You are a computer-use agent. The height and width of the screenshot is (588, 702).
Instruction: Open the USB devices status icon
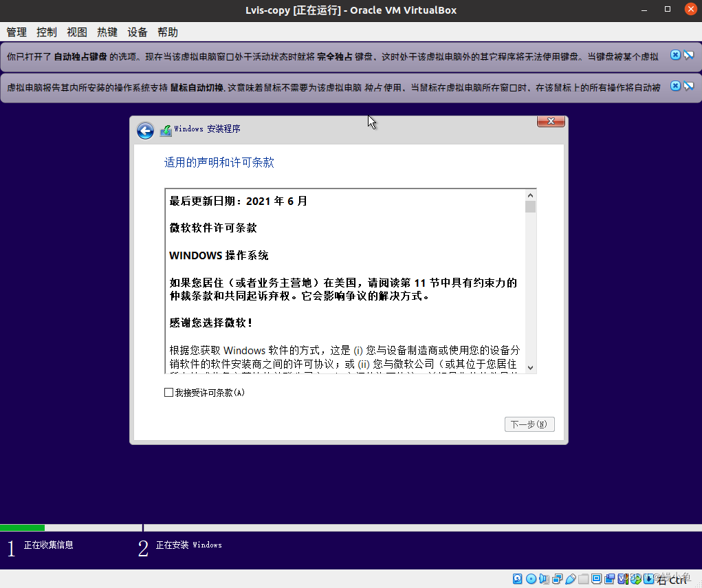571,578
